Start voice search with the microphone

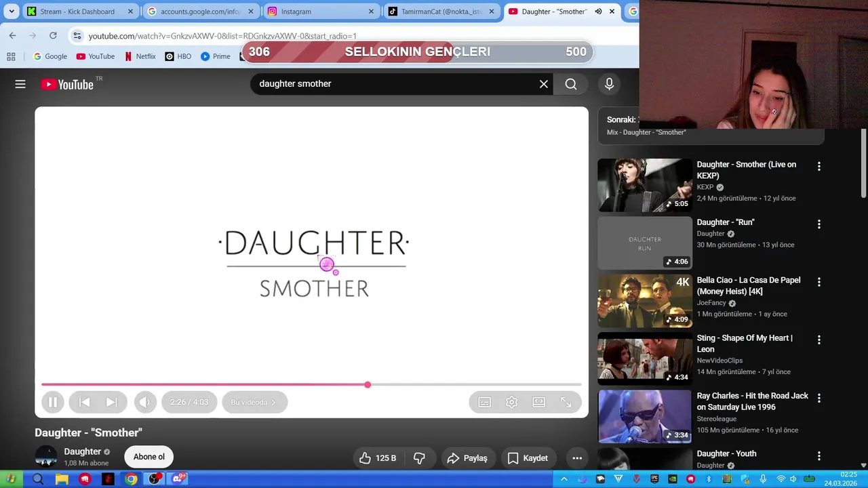[609, 84]
